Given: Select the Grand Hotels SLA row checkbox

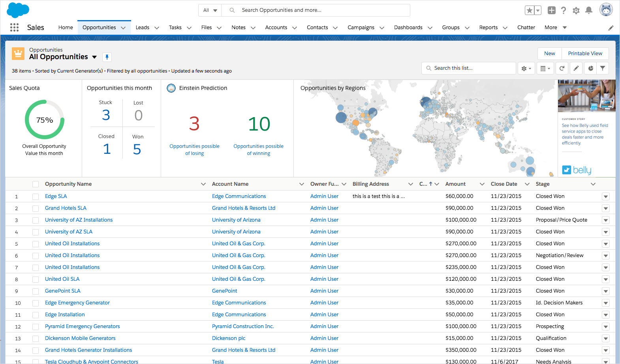Looking at the screenshot, I should (36, 208).
